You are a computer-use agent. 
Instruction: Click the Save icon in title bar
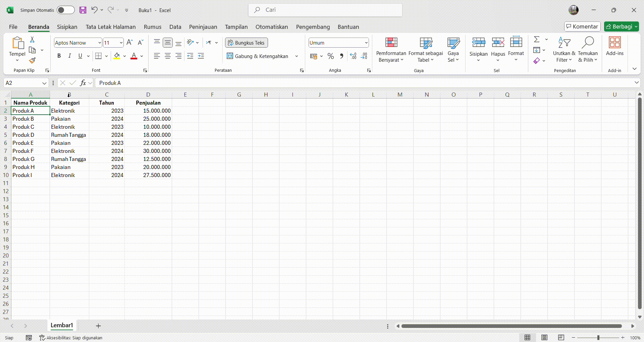(x=83, y=10)
